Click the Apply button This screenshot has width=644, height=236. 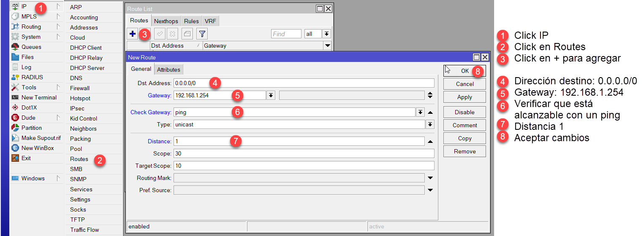click(x=465, y=97)
